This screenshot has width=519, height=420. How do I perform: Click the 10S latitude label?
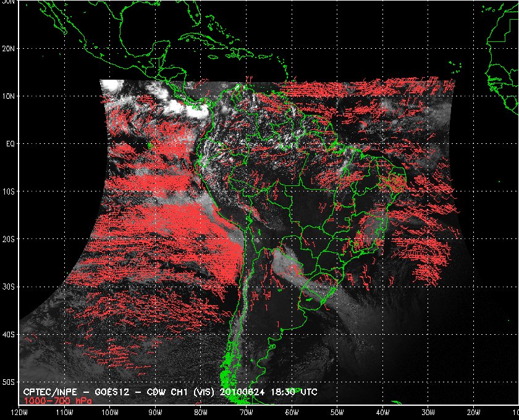(9, 191)
